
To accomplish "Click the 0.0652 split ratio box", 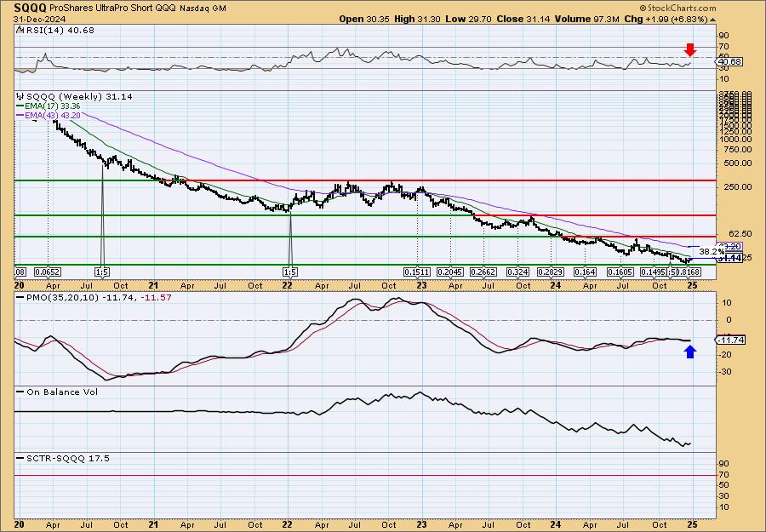I will tap(47, 272).
